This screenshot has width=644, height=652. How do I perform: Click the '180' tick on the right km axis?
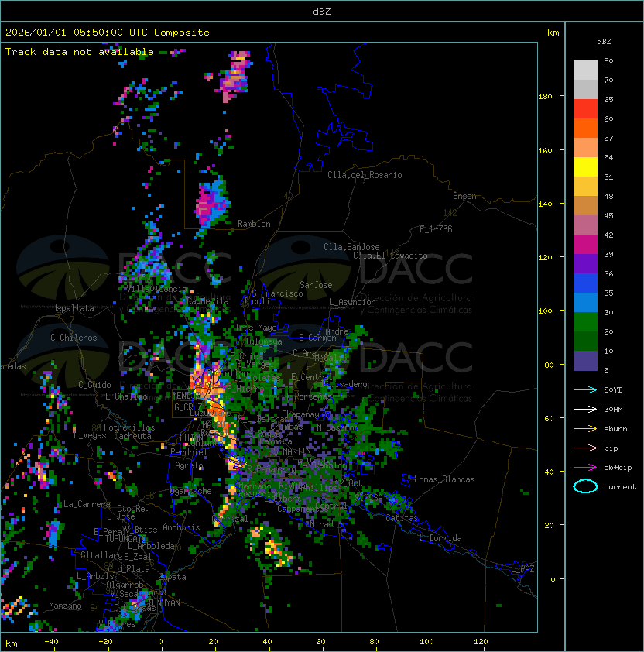coord(545,97)
